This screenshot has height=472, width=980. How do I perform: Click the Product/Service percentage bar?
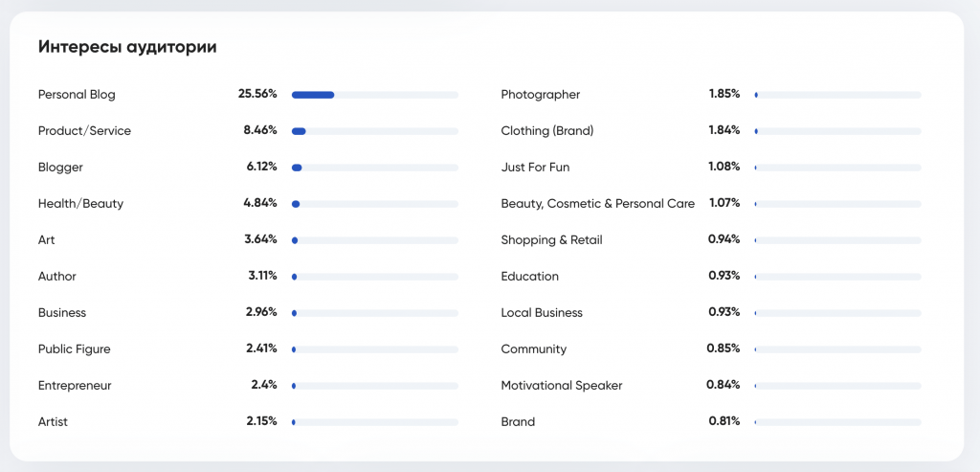[x=374, y=131]
